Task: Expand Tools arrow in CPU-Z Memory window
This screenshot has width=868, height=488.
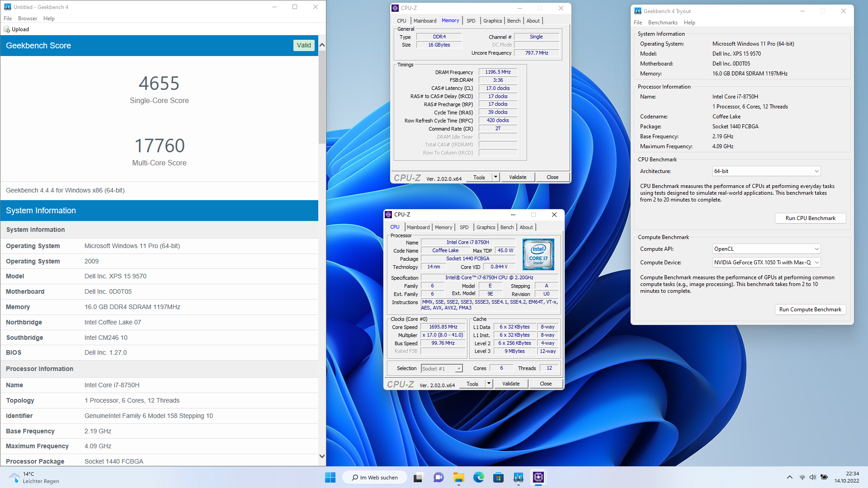Action: [496, 177]
